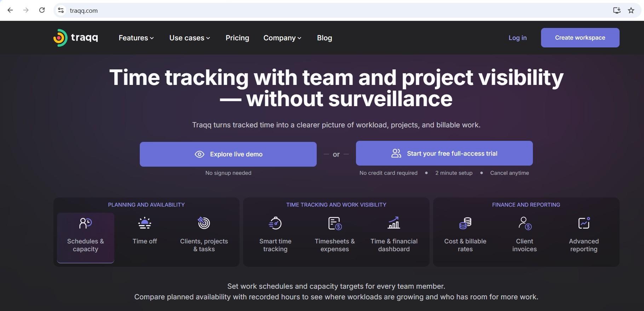Screen dimensions: 644x311
Task: Open the Pricing page
Action: [237, 38]
